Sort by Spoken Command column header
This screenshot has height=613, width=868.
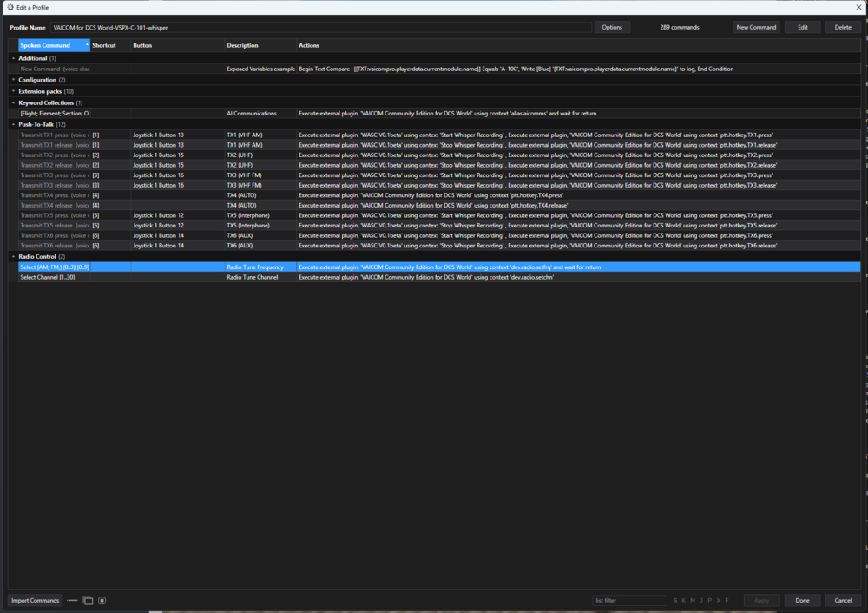pyautogui.click(x=54, y=45)
